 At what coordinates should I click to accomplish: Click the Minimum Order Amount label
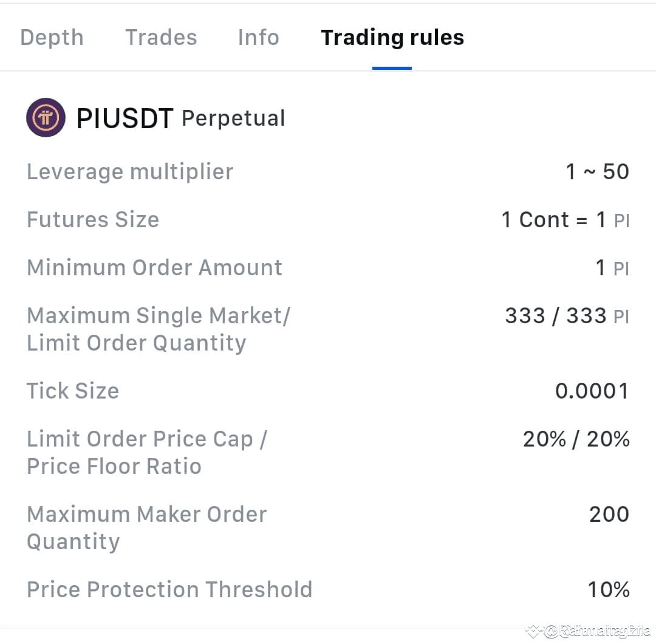tap(154, 267)
